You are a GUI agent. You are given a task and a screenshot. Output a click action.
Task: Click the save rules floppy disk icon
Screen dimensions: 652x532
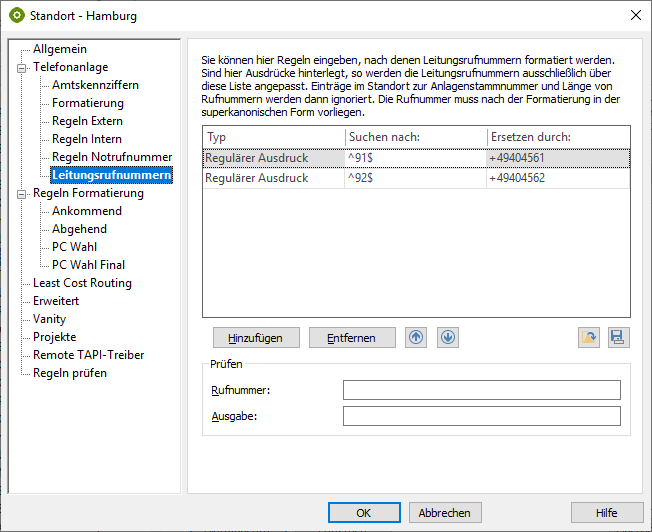click(619, 338)
